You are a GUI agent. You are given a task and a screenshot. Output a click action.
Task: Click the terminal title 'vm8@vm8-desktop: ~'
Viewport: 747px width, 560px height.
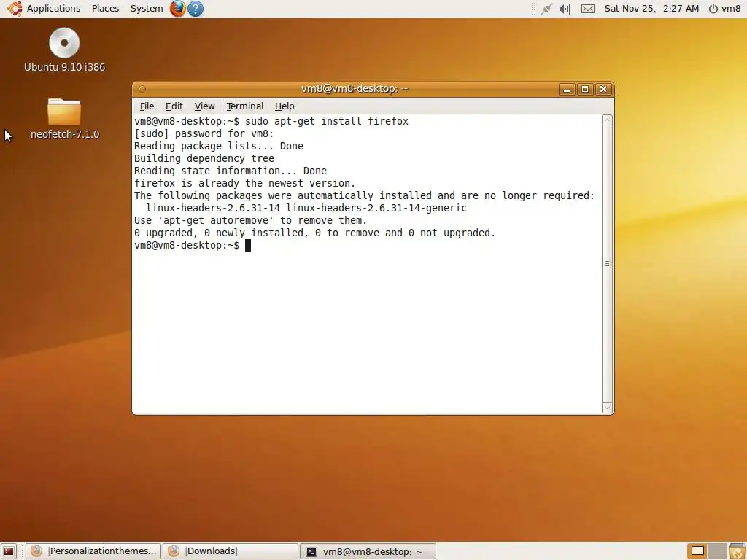(355, 88)
